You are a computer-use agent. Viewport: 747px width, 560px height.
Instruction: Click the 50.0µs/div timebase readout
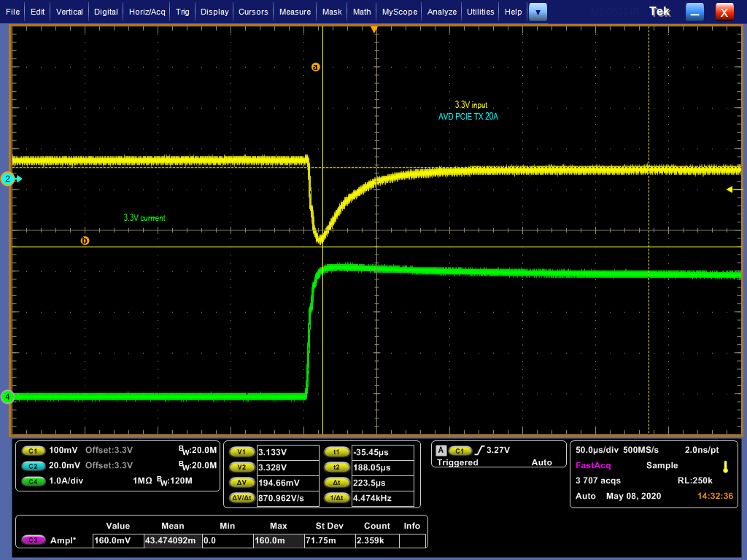[x=597, y=450]
